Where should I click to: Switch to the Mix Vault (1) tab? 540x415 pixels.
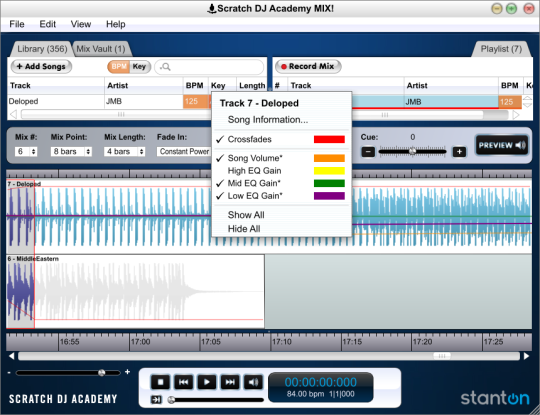[x=101, y=49]
